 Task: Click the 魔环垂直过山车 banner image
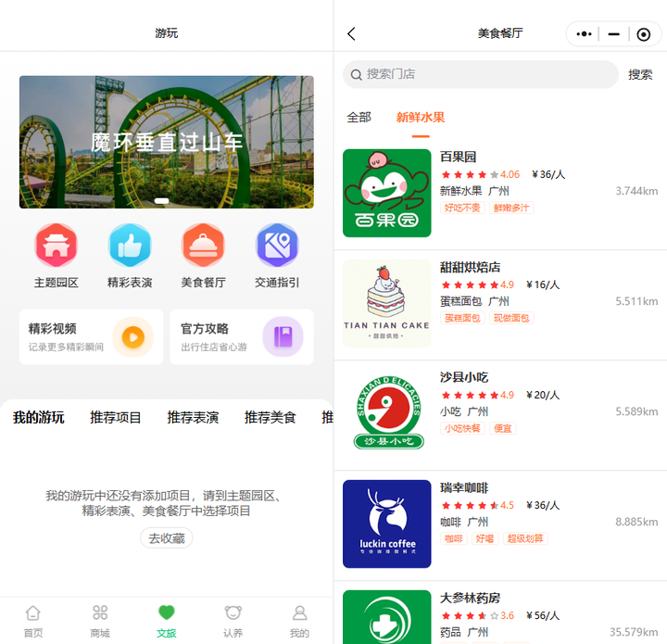pos(167,142)
